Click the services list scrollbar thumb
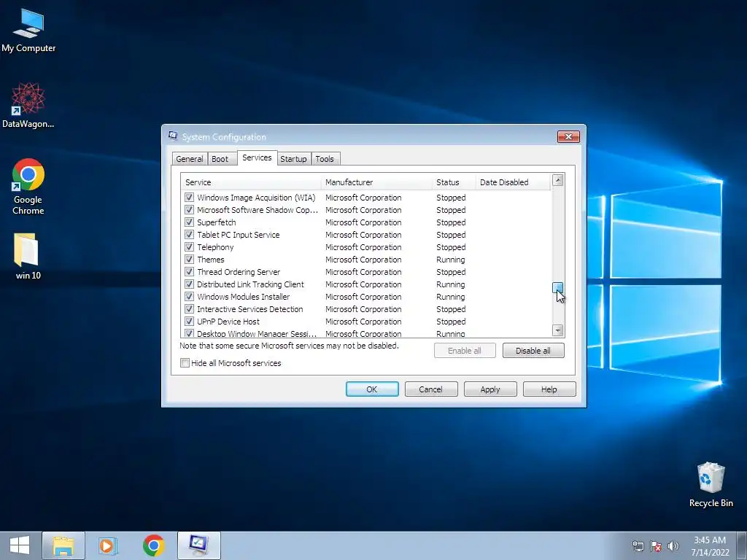The image size is (747, 560). click(558, 287)
